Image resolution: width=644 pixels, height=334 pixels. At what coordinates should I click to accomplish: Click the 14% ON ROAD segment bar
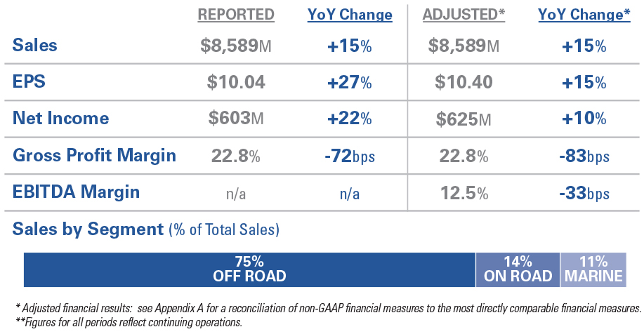[518, 269]
